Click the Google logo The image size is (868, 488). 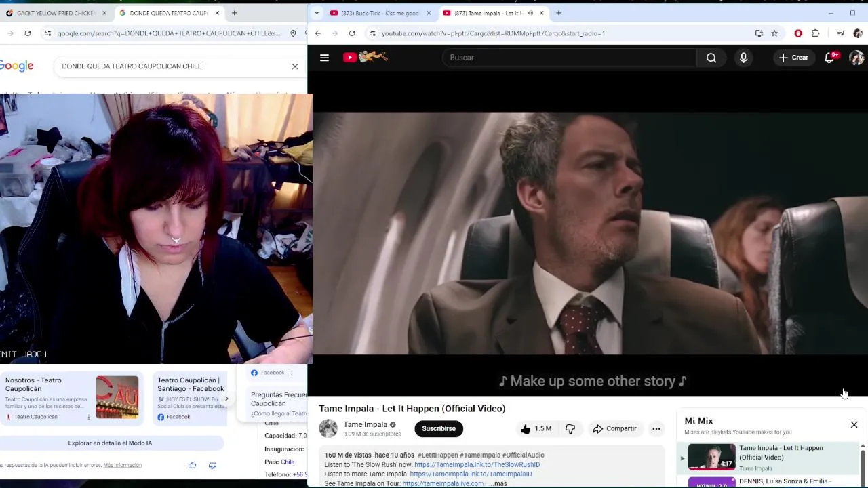tap(16, 66)
